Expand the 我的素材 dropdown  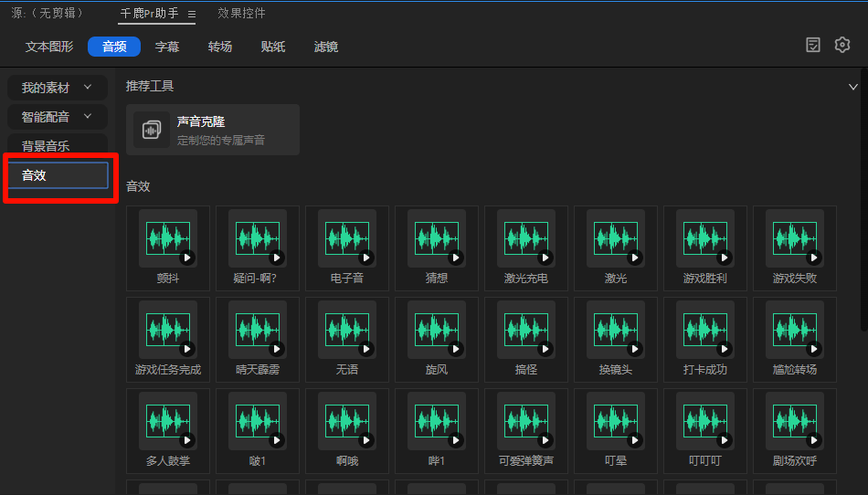[88, 88]
